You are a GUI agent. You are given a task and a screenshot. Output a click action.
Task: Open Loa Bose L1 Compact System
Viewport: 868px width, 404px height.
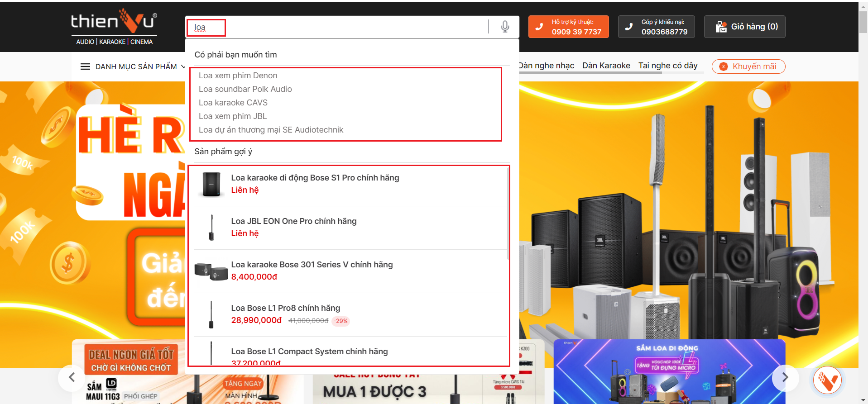[x=310, y=352]
